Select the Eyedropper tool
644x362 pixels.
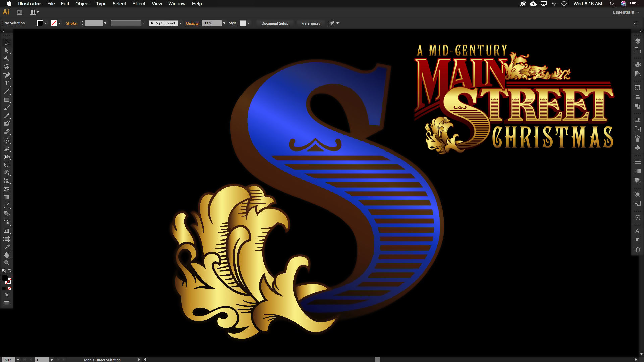[x=6, y=205]
